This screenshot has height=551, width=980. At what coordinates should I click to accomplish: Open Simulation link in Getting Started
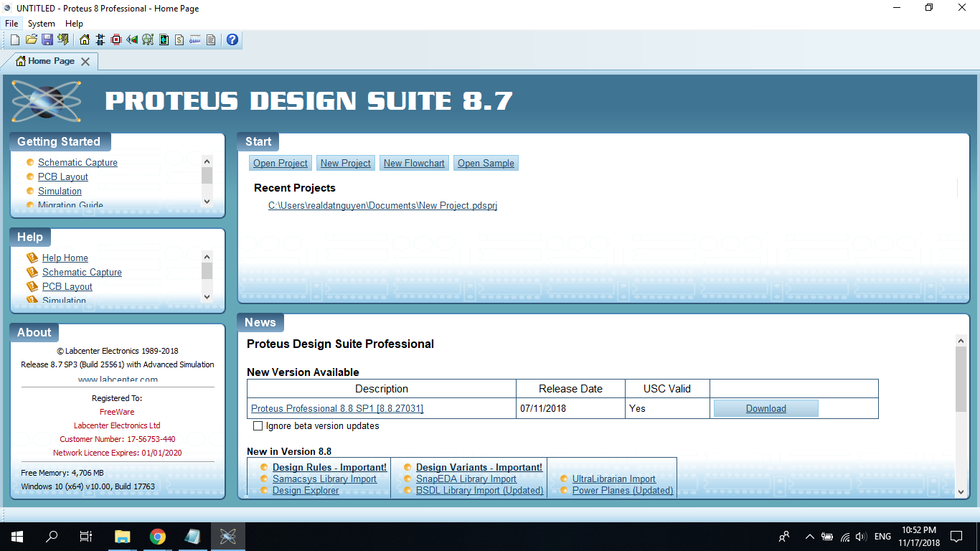(60, 192)
